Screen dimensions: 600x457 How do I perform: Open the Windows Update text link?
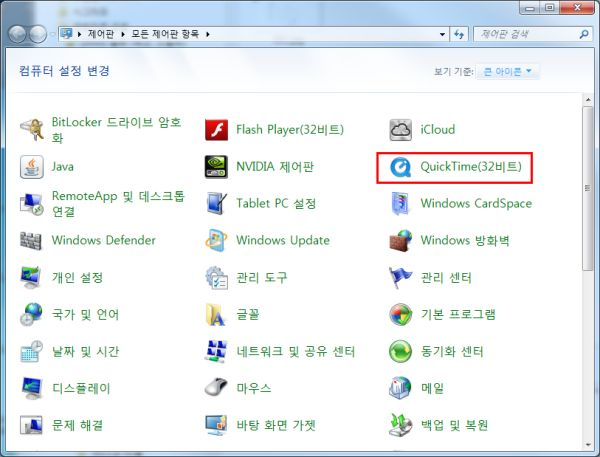click(x=283, y=240)
